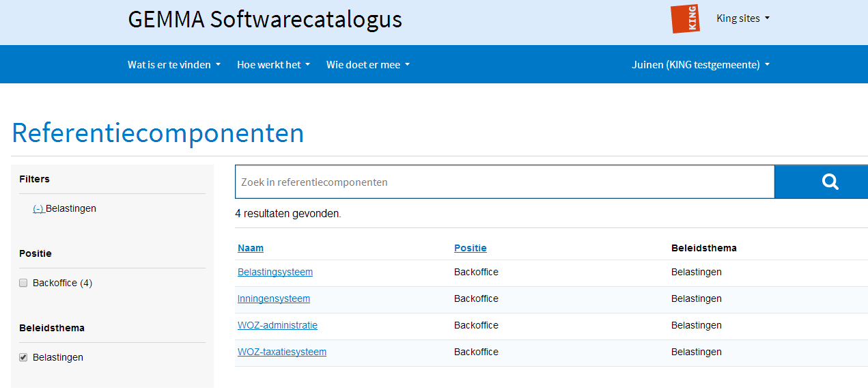Open the Belastingsysteem link
The image size is (868, 390).
coord(275,272)
